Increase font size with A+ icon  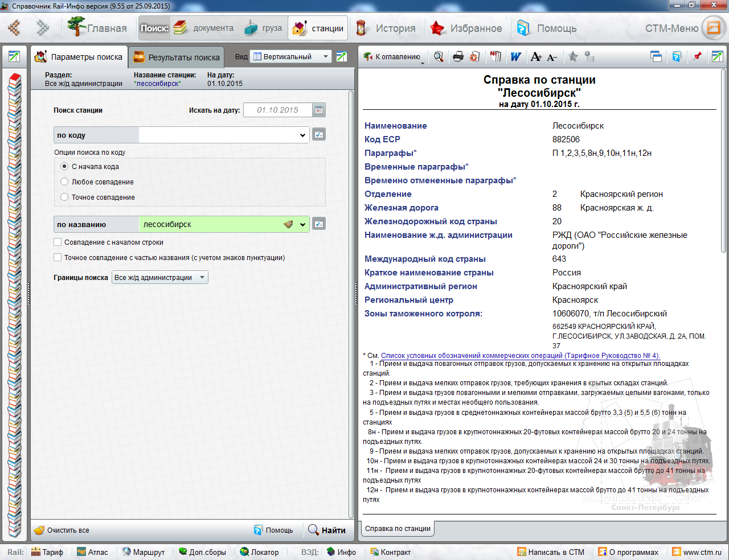(x=536, y=56)
